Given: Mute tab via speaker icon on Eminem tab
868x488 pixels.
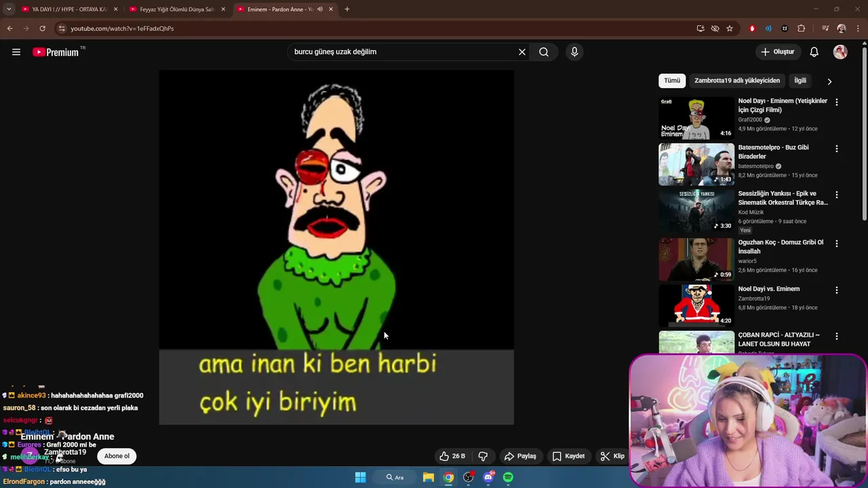Looking at the screenshot, I should click(x=319, y=9).
